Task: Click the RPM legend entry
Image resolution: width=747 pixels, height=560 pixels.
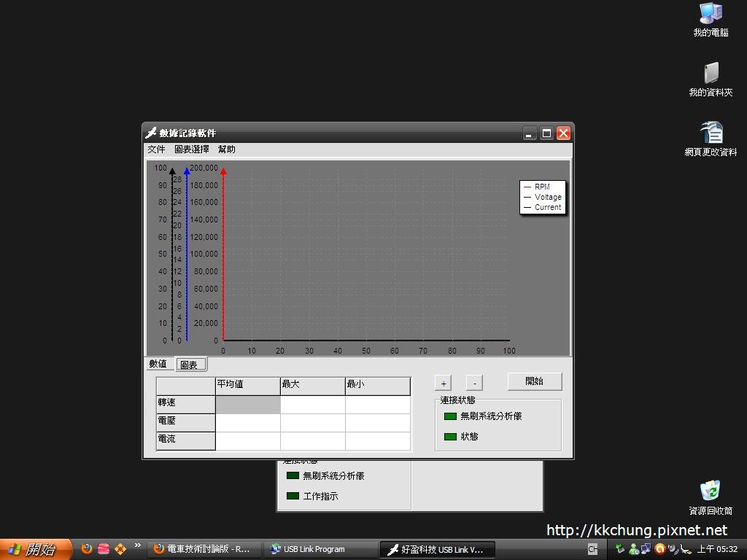Action: pyautogui.click(x=541, y=187)
